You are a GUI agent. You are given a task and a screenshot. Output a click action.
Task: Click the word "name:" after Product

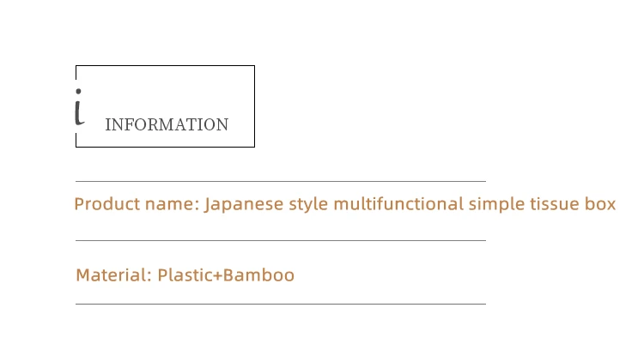click(x=169, y=205)
